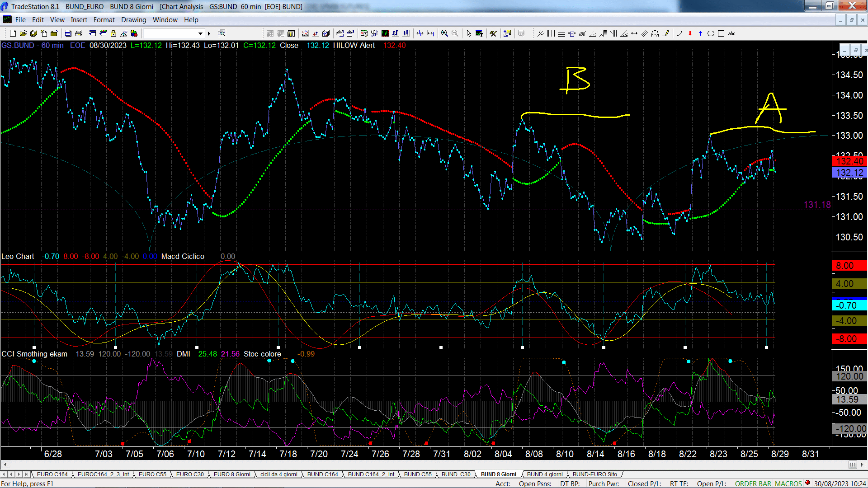868x488 pixels.
Task: Open the Insert menu
Action: pos(79,20)
